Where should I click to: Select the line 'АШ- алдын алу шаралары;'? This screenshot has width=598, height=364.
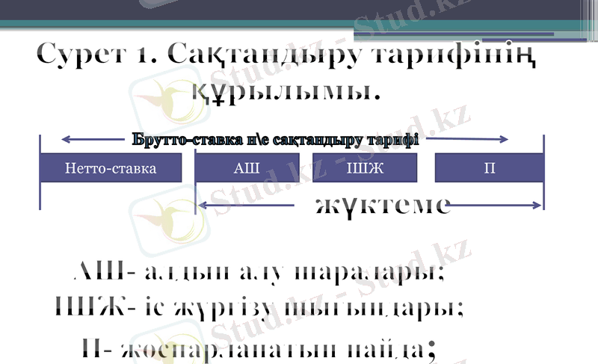click(259, 272)
